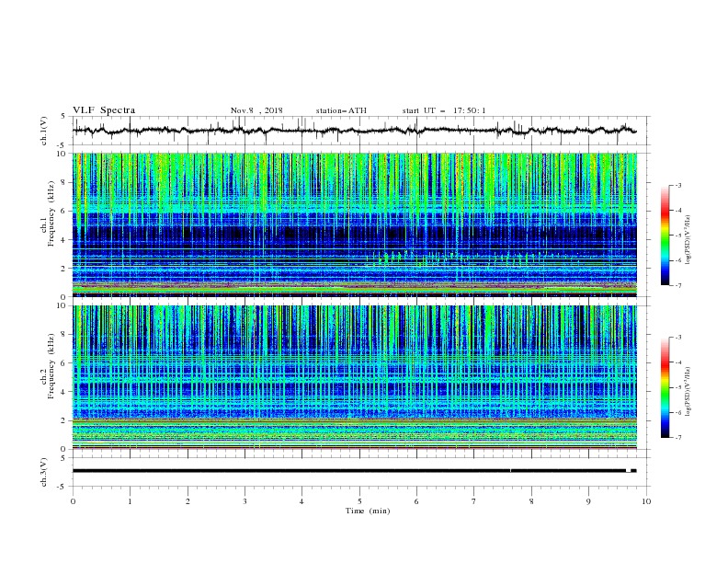
Task: Click the ch.1 spectrogram color bar
Action: tap(665, 236)
